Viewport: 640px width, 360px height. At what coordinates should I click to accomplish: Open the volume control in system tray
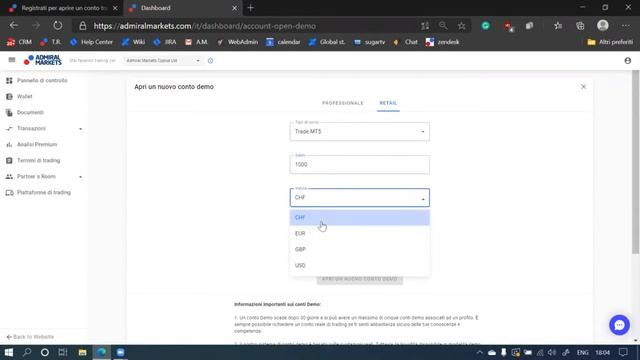(552, 353)
